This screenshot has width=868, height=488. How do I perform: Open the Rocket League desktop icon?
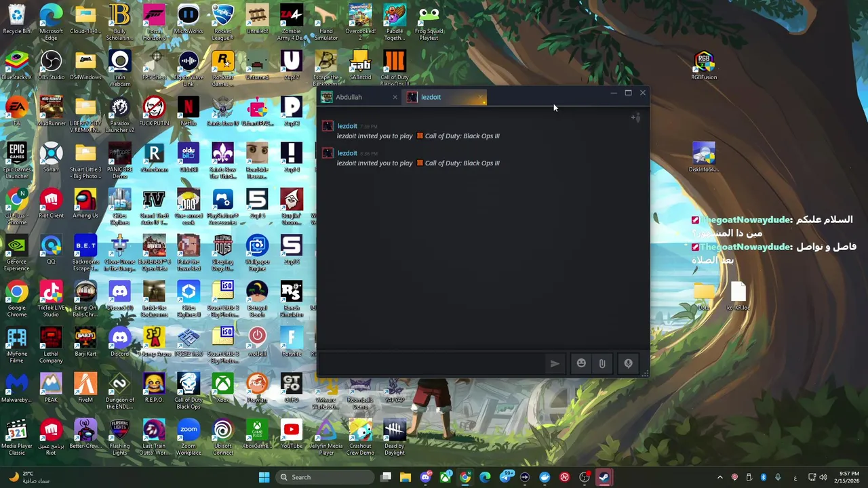click(x=223, y=22)
